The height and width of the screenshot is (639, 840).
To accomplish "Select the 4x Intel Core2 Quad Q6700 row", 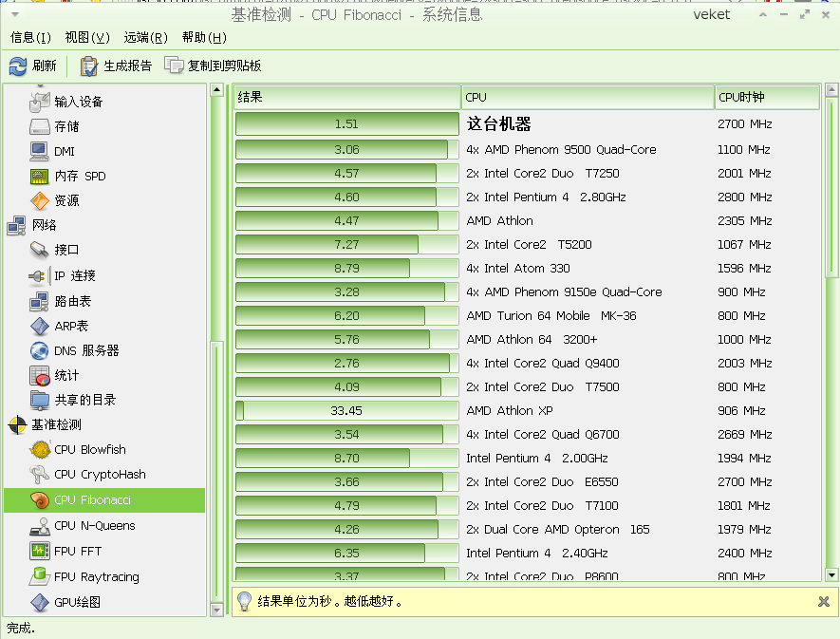I will click(527, 434).
